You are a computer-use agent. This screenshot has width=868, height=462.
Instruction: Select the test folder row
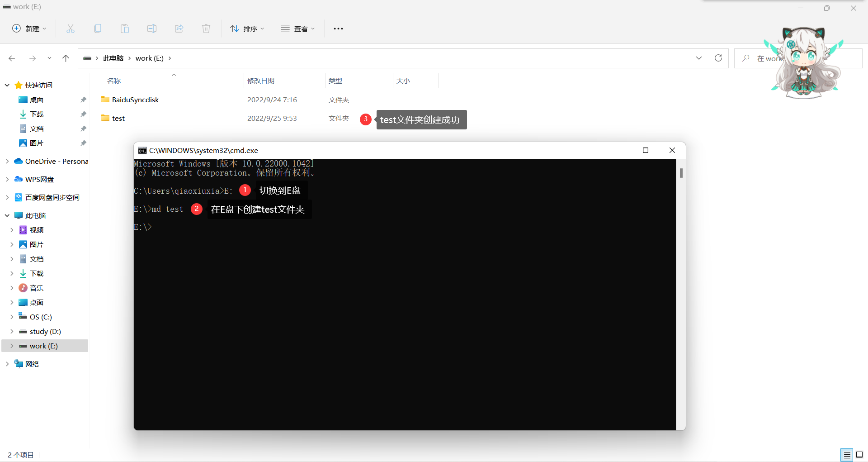(226, 118)
